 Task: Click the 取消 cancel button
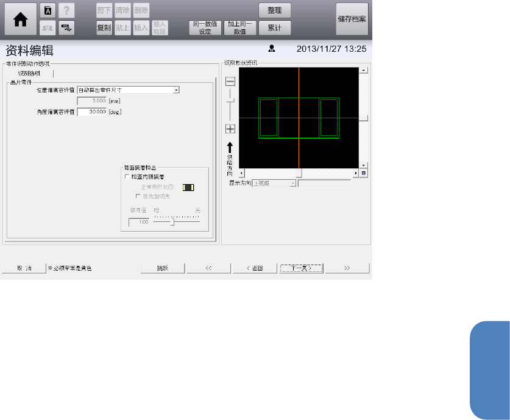pos(24,268)
